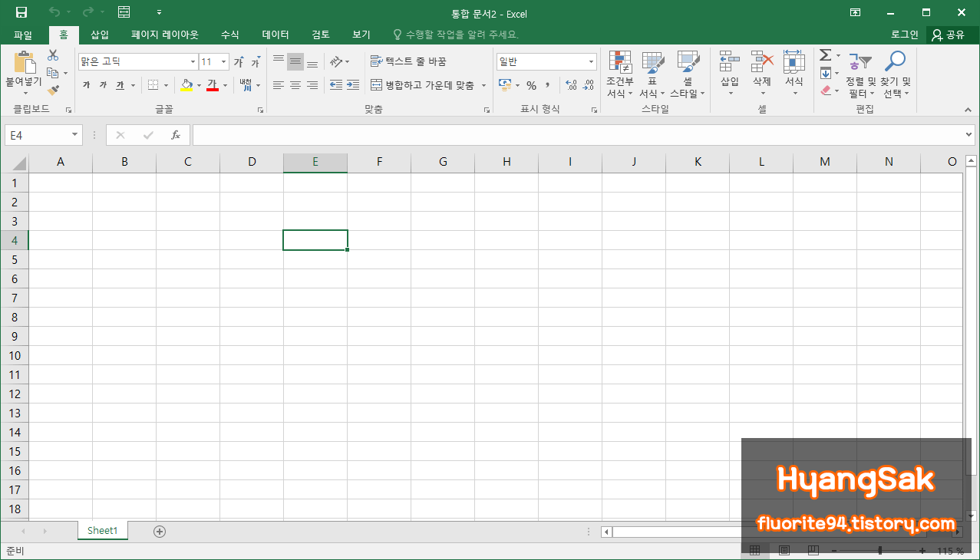The image size is (980, 560).
Task: Open 표 서식 format as table
Action: [x=652, y=74]
